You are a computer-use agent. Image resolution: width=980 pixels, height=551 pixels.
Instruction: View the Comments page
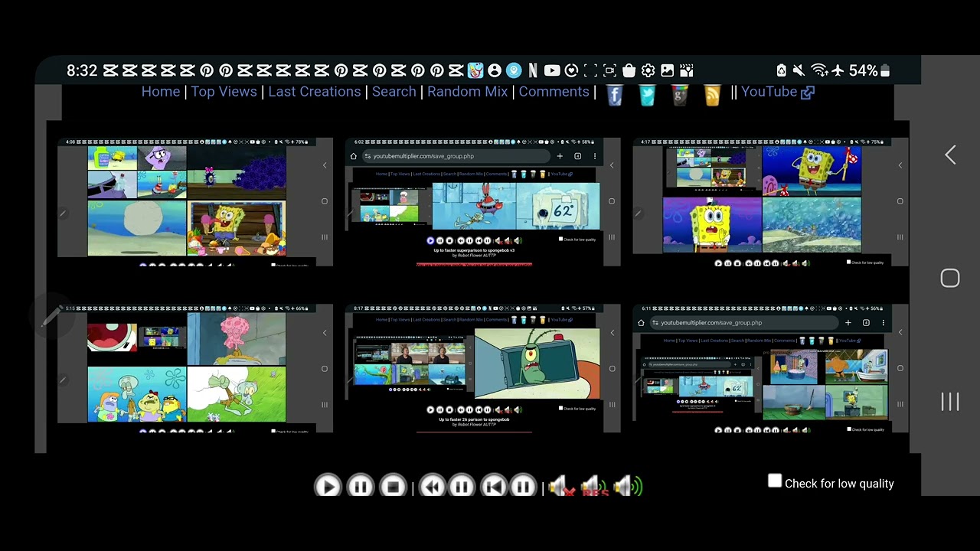pos(554,92)
